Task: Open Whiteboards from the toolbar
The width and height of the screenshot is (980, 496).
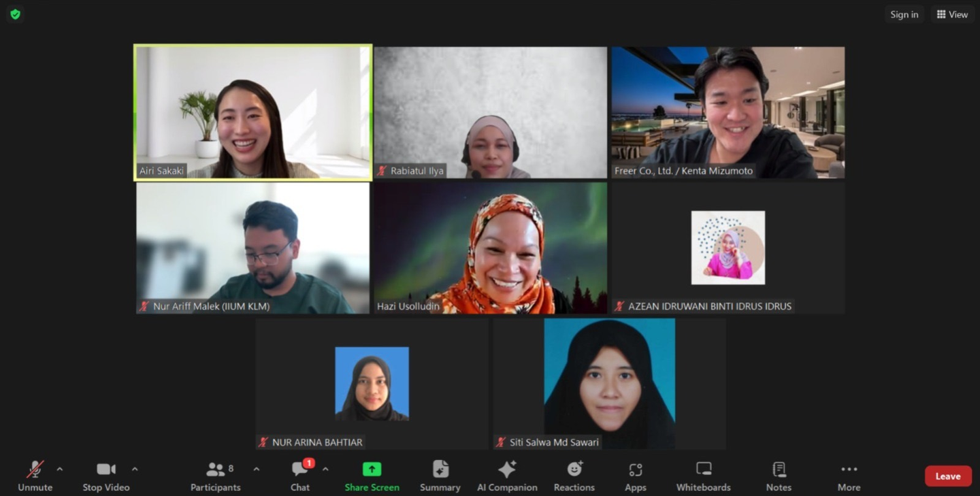Action: click(703, 476)
